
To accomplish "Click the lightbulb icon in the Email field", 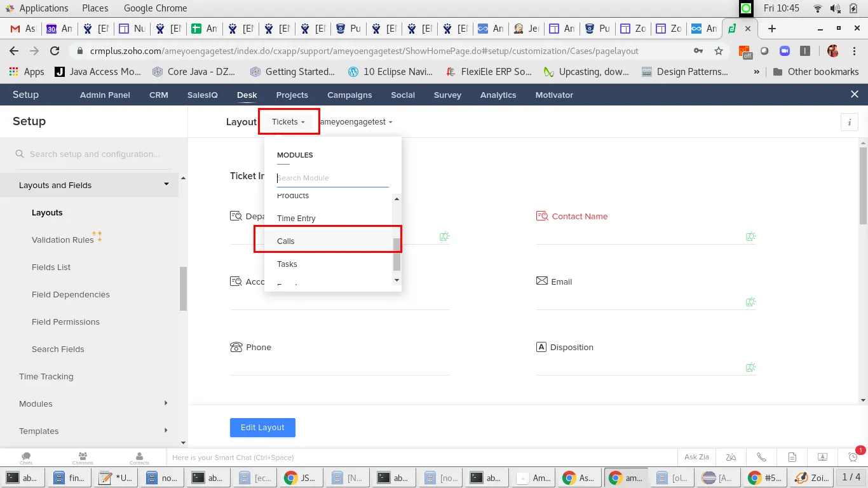I will click(x=750, y=302).
